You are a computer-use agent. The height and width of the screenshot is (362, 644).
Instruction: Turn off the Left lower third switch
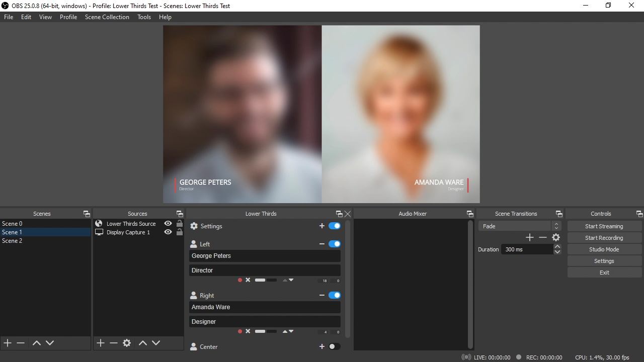point(334,244)
